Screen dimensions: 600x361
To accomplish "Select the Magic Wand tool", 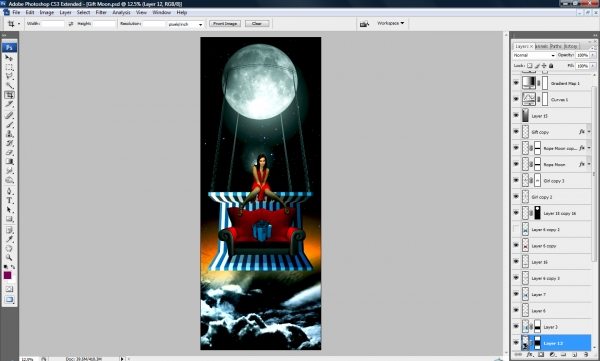I will 9,85.
